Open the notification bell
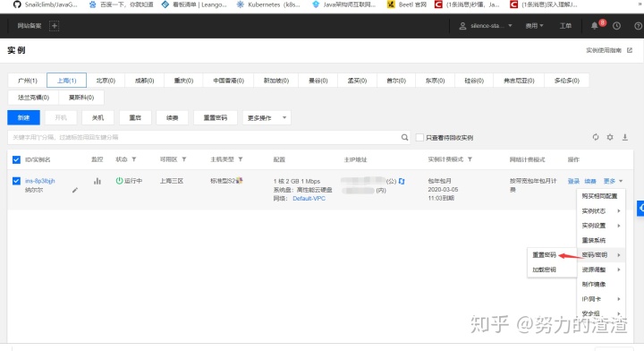644x351 pixels. tap(594, 26)
